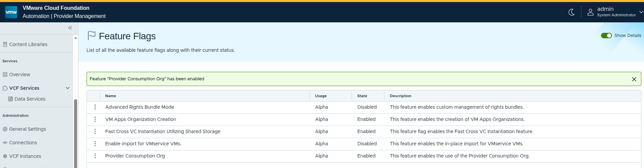
Task: Select 'Fast Cross VC Instantiation Utilizing Shared Storage'
Action: tap(163, 131)
